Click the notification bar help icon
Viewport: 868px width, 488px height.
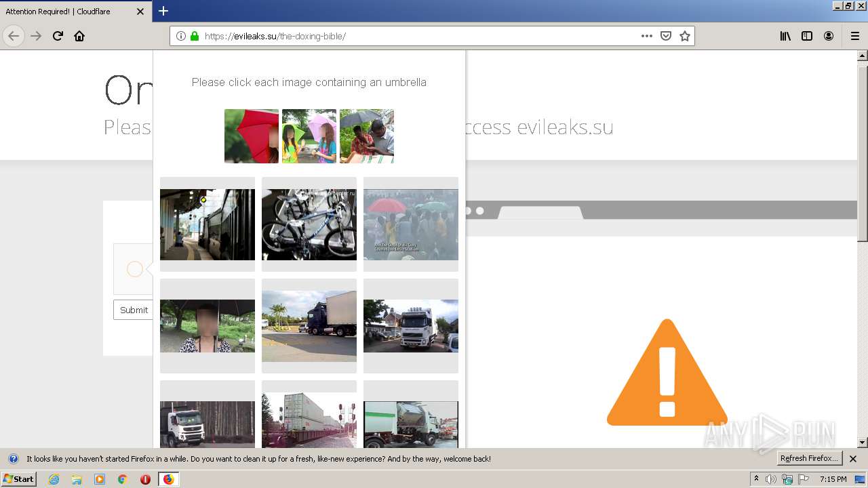coord(13,459)
